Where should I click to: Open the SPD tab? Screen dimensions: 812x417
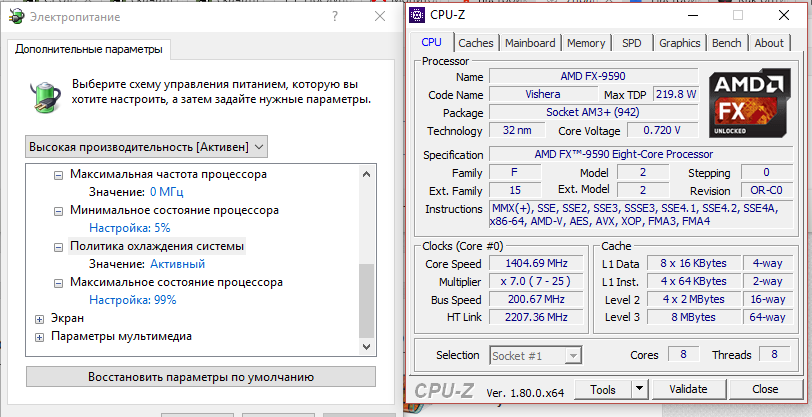(x=631, y=43)
